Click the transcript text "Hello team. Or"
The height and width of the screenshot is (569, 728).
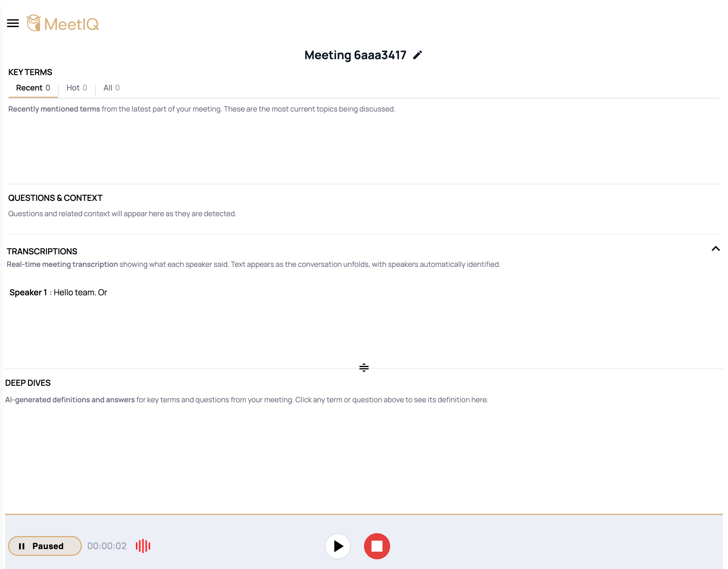click(80, 292)
